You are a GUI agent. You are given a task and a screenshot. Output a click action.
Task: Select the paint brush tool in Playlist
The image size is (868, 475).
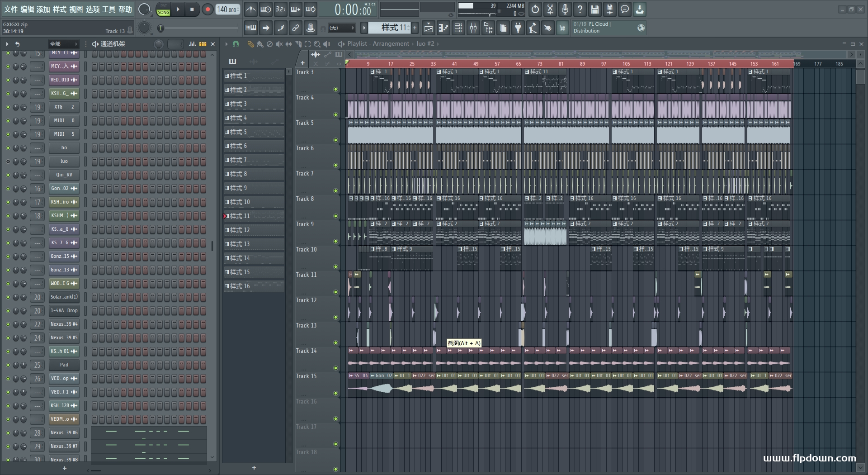(260, 44)
